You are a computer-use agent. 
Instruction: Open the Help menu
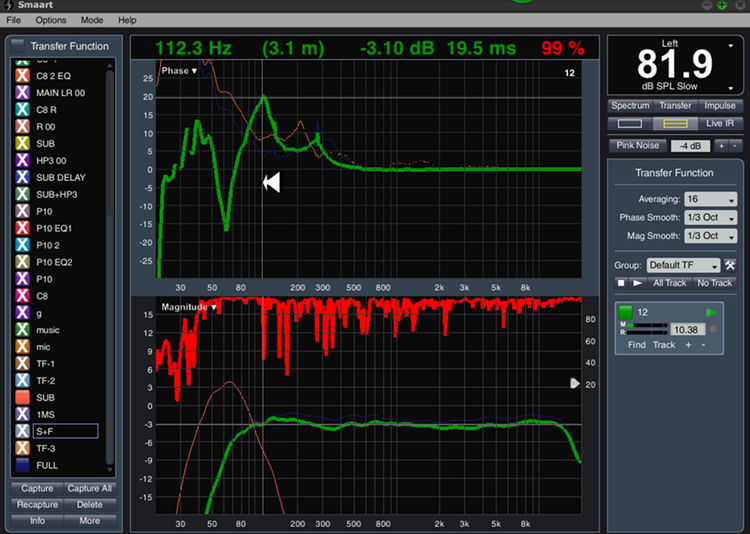[x=127, y=20]
